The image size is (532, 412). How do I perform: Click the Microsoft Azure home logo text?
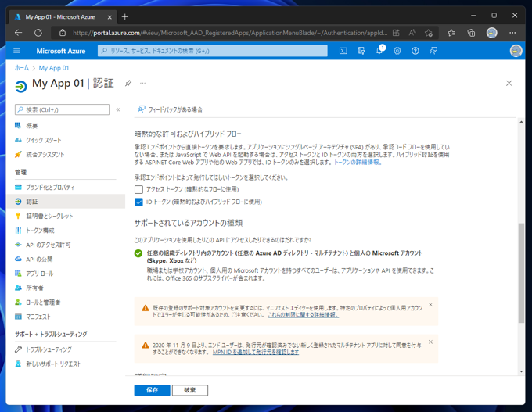[61, 51]
